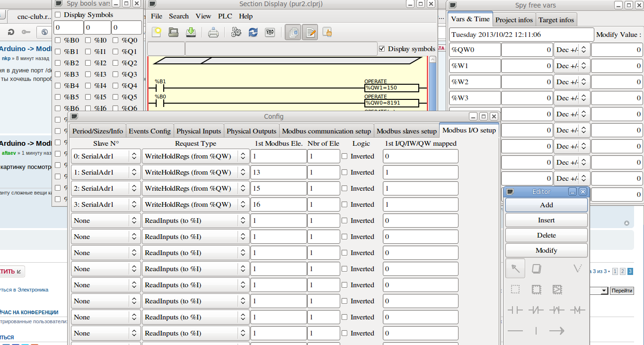Select the normally closed contact tool
Screen dimensions: 644x345
536,310
